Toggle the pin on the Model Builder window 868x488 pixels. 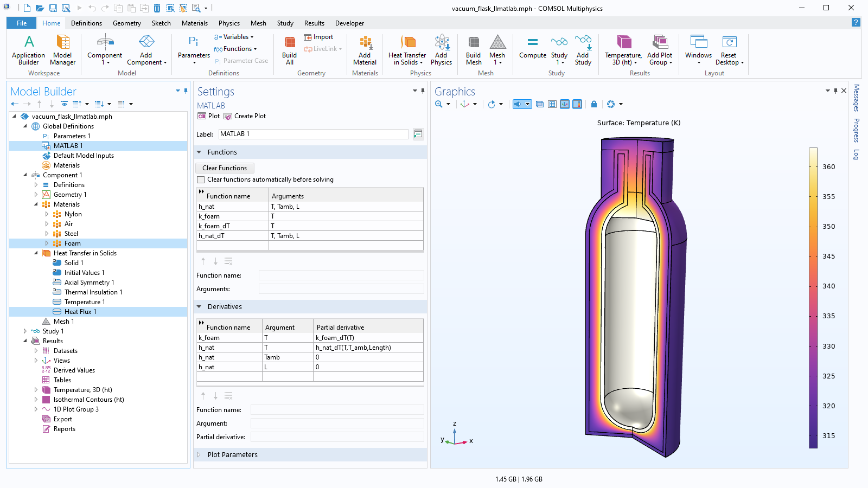click(186, 91)
